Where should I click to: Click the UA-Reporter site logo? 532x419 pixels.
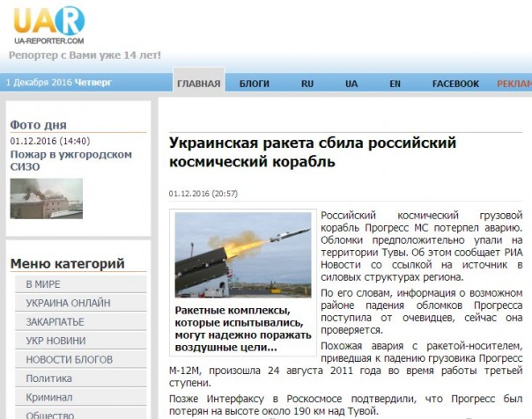coord(48,25)
